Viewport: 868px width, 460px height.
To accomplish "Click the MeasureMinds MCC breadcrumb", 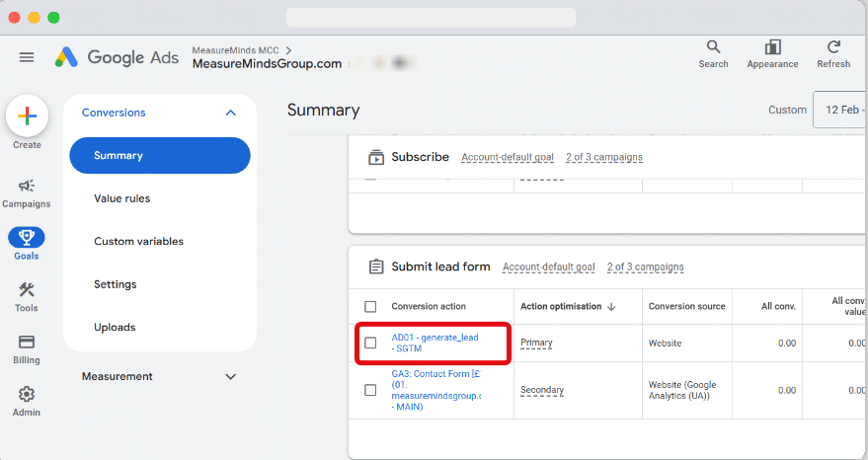I will (235, 50).
